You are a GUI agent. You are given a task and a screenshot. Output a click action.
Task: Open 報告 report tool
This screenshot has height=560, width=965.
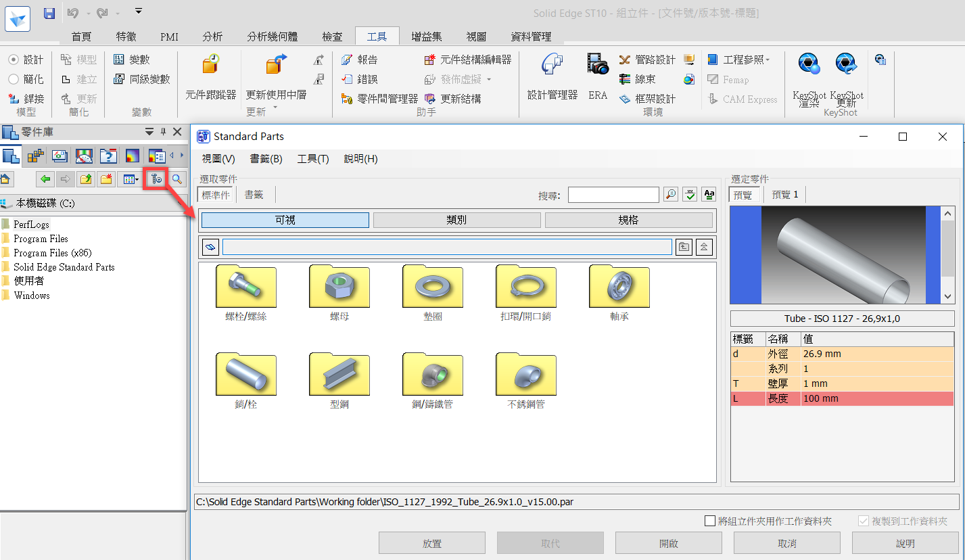[359, 60]
